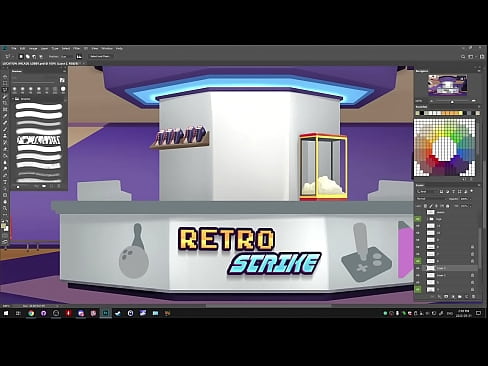Image resolution: width=488 pixels, height=366 pixels.
Task: Click the Select and Mask button
Action: pos(100,56)
